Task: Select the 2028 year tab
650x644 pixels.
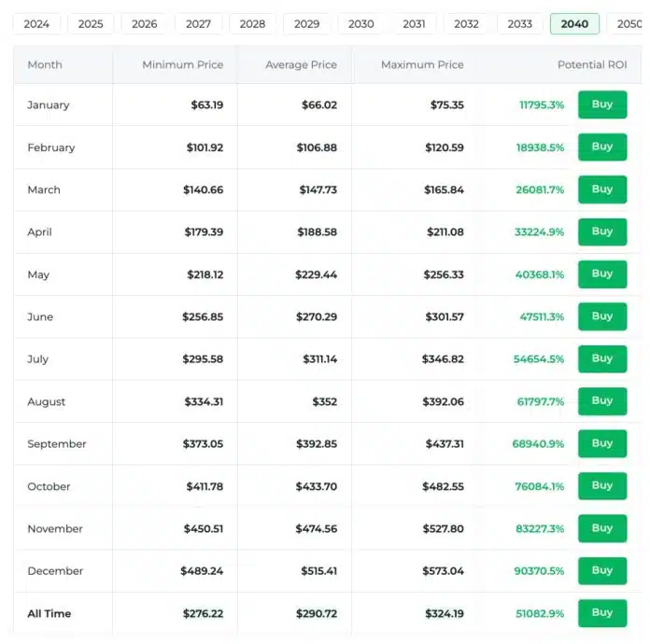Action: (x=252, y=24)
